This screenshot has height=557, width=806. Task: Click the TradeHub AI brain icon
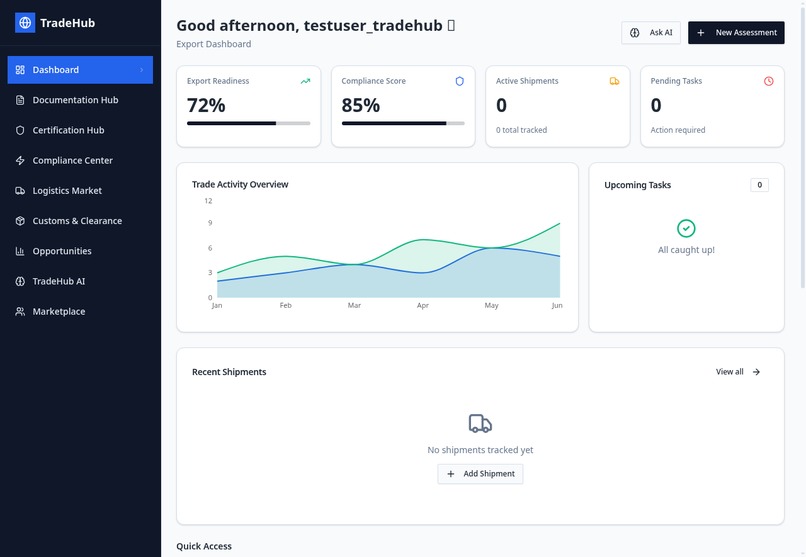point(20,282)
